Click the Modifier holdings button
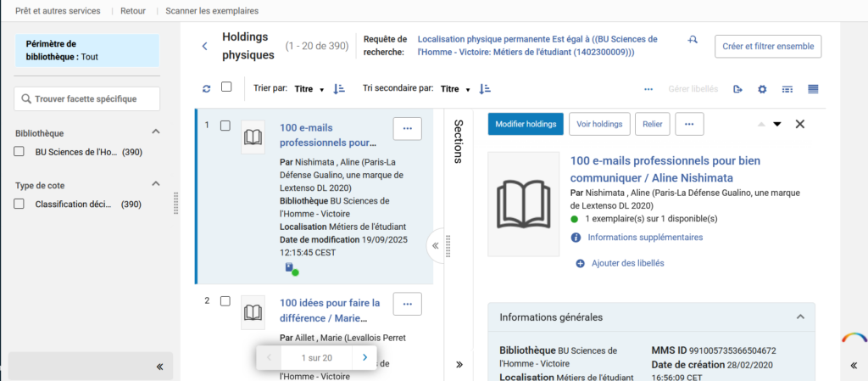The image size is (868, 381). 525,124
